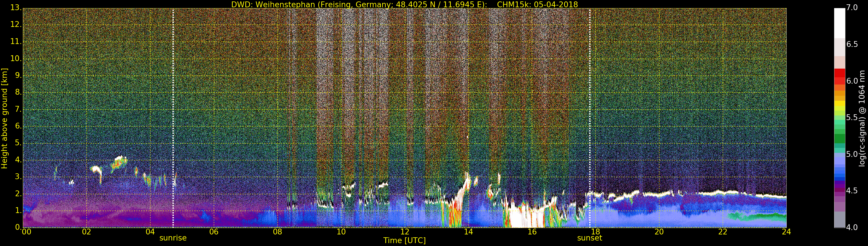The height and width of the screenshot is (246, 868).
Task: Click the '5.0' colorbar scale value
Action: pos(852,154)
